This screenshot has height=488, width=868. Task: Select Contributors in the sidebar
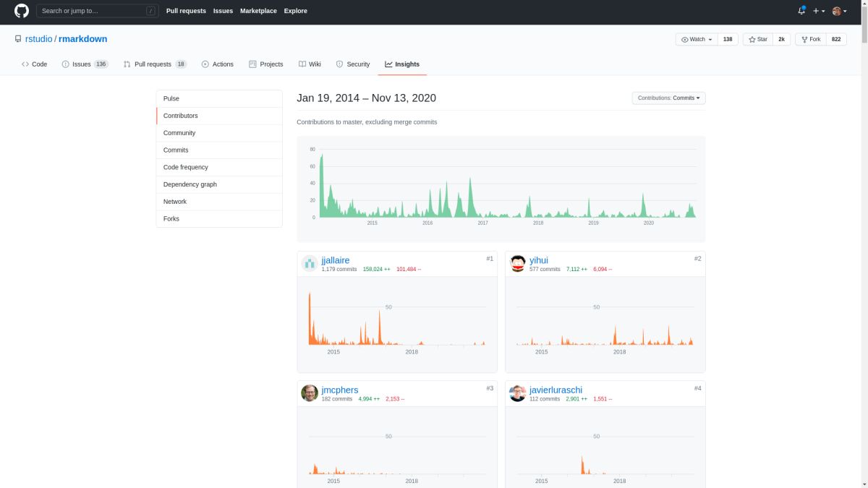[219, 116]
